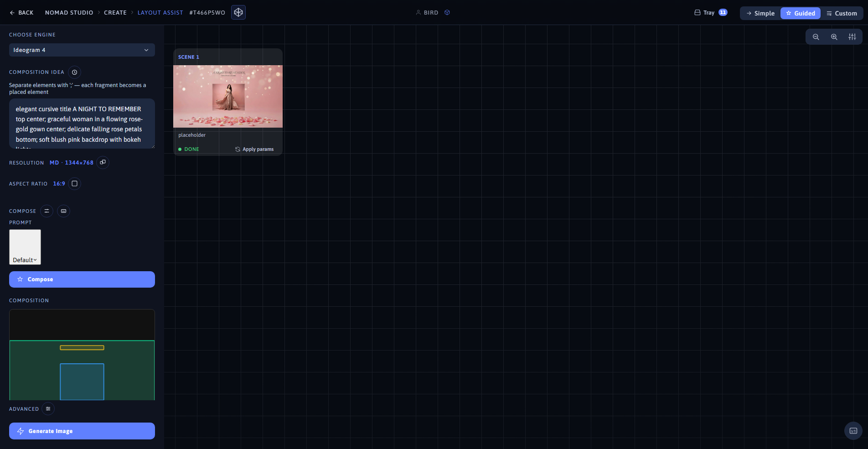
Task: Click the aspect ratio square icon
Action: (74, 183)
